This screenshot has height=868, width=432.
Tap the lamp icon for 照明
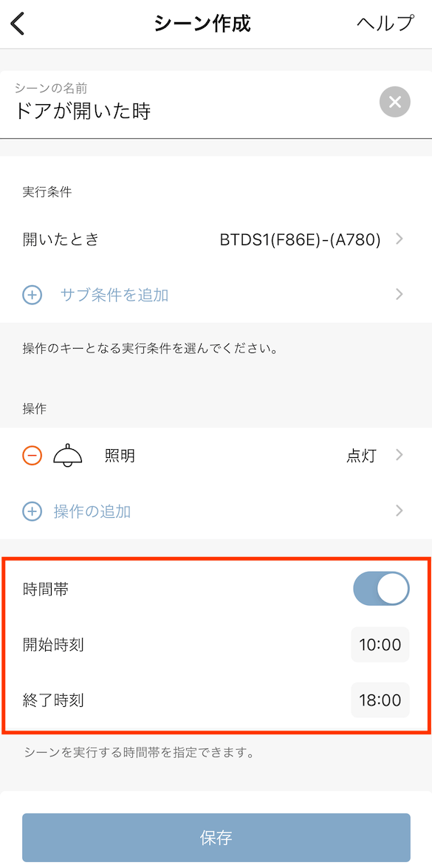coord(67,456)
